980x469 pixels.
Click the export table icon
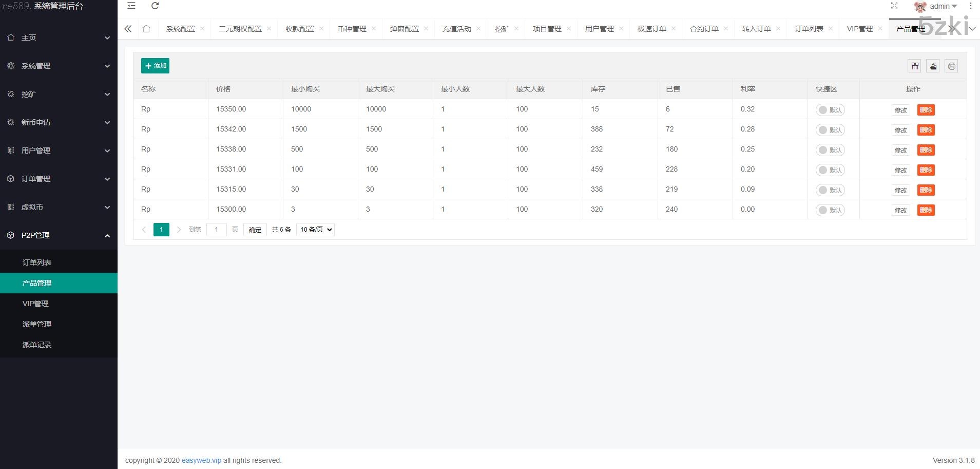933,66
